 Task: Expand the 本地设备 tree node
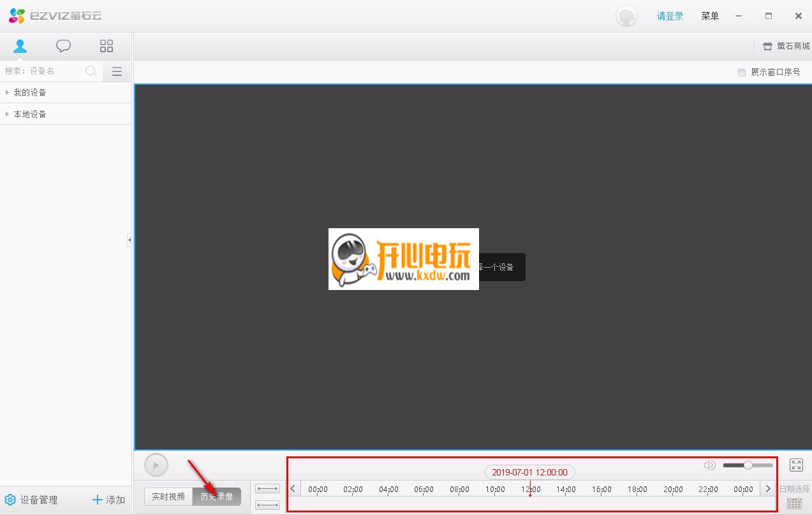[x=7, y=114]
